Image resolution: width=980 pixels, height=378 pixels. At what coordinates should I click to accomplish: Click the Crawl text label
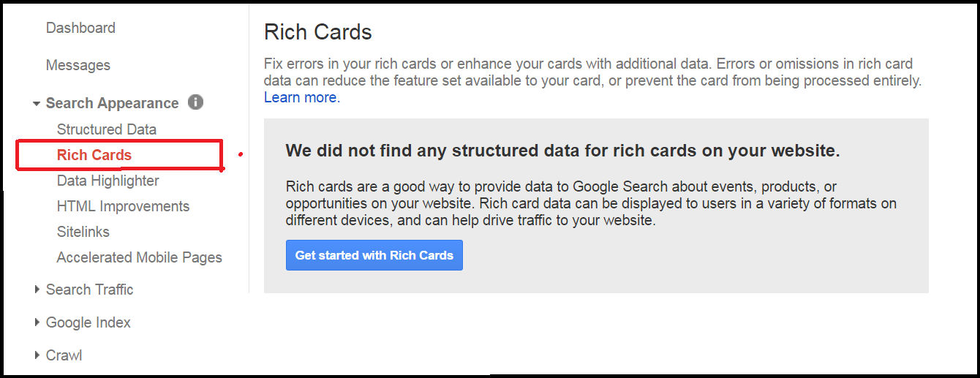click(x=64, y=355)
